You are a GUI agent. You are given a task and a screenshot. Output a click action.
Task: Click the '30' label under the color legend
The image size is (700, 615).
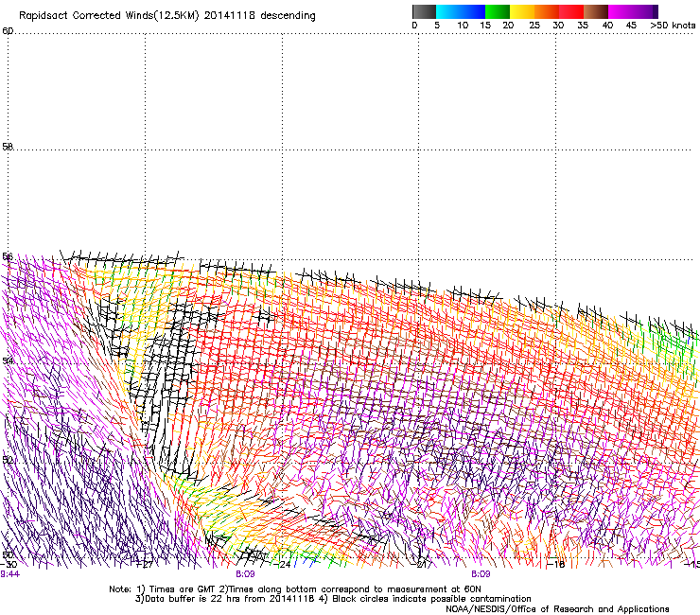pos(558,26)
